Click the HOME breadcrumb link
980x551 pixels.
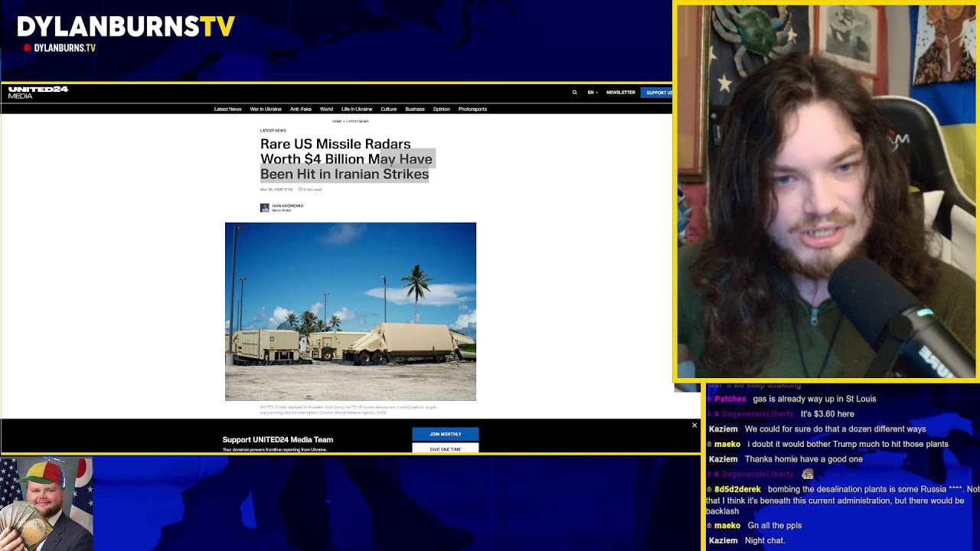(337, 121)
